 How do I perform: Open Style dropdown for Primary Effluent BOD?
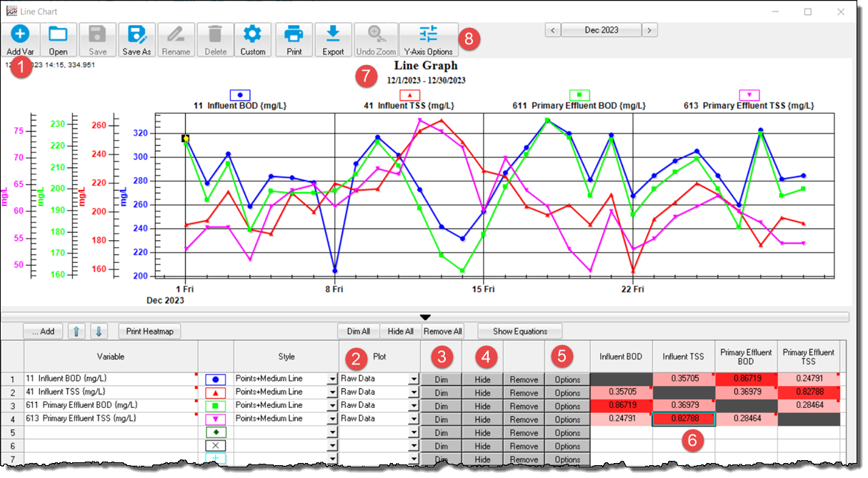pos(331,406)
